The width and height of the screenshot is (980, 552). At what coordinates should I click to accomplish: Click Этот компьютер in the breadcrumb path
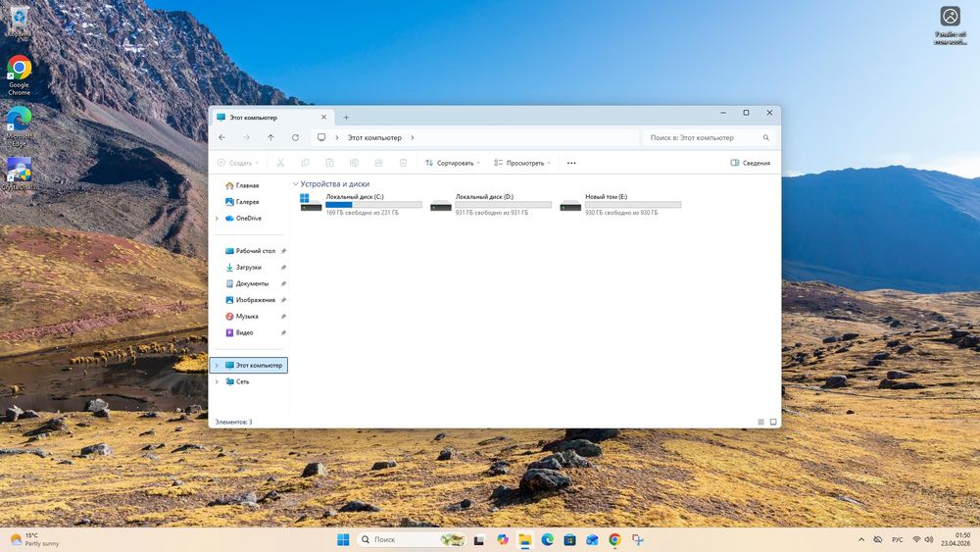(374, 137)
